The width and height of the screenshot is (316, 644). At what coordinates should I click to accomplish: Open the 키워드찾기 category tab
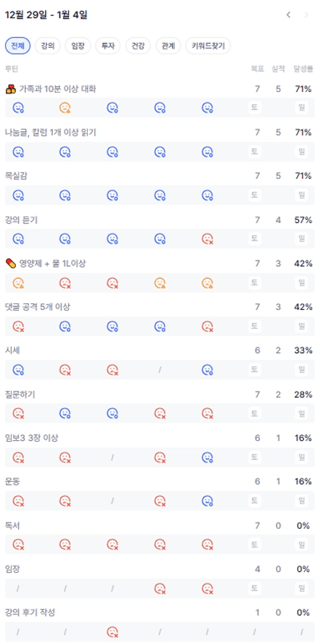tap(208, 46)
